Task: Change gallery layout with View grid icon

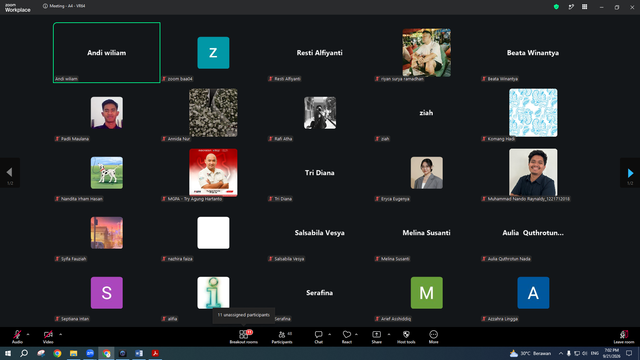Action: [x=584, y=7]
